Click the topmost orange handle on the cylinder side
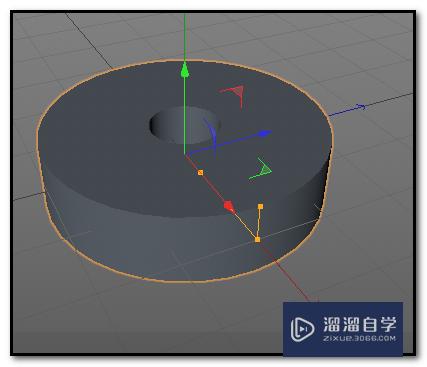 pyautogui.click(x=260, y=207)
